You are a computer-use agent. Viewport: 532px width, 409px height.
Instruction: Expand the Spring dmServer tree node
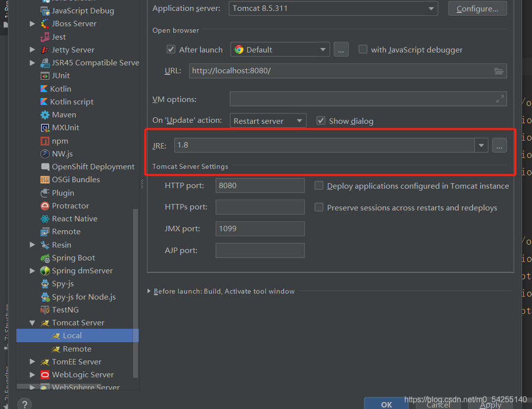click(32, 271)
